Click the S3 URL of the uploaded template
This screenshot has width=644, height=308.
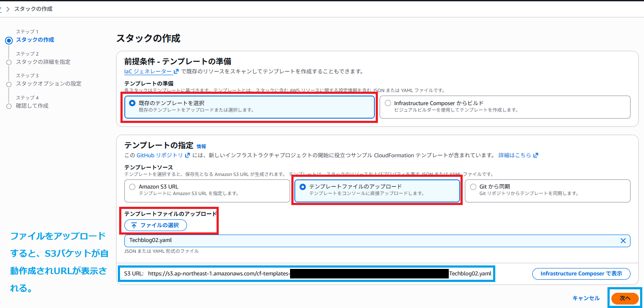tap(304, 274)
